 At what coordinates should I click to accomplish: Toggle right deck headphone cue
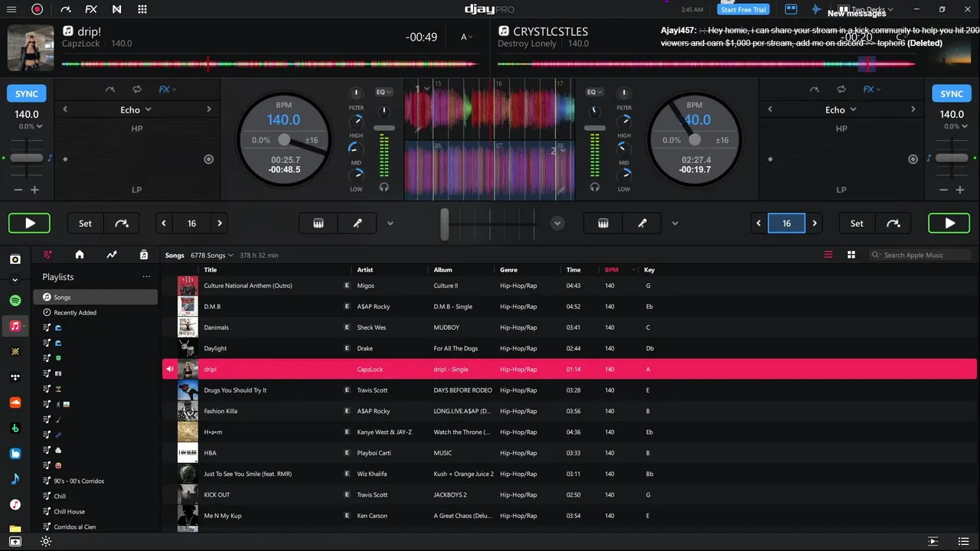pos(595,187)
